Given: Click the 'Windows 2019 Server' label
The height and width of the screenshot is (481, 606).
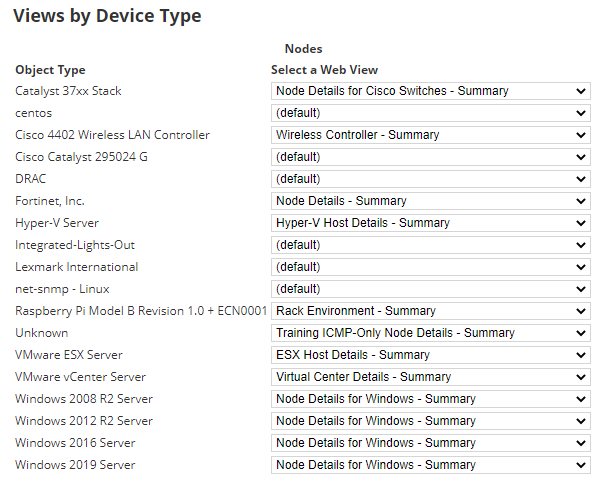Looking at the screenshot, I should [75, 466].
